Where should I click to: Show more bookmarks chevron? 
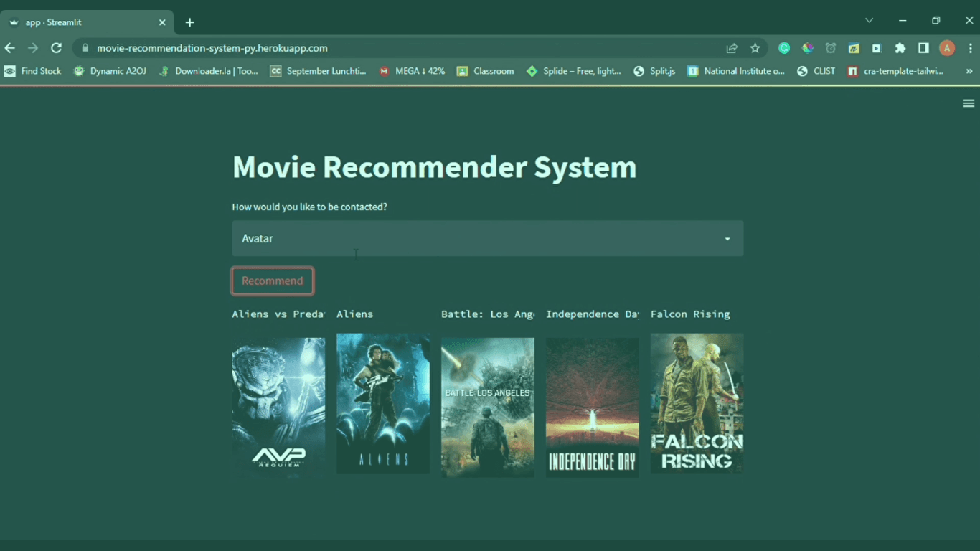pos(969,71)
